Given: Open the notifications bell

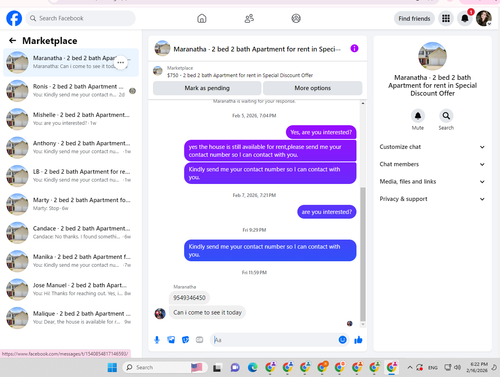Looking at the screenshot, I should coord(465,18).
